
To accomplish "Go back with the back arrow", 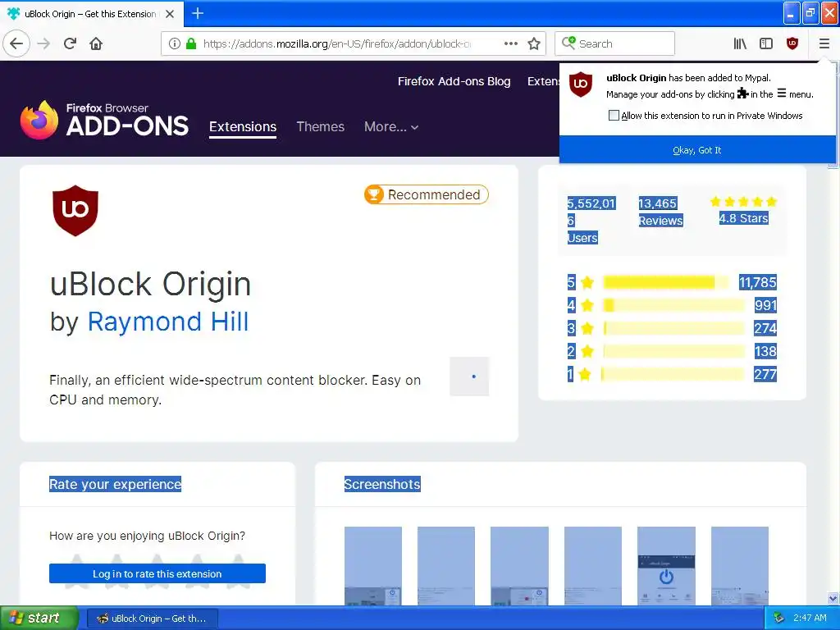I will pos(16,43).
